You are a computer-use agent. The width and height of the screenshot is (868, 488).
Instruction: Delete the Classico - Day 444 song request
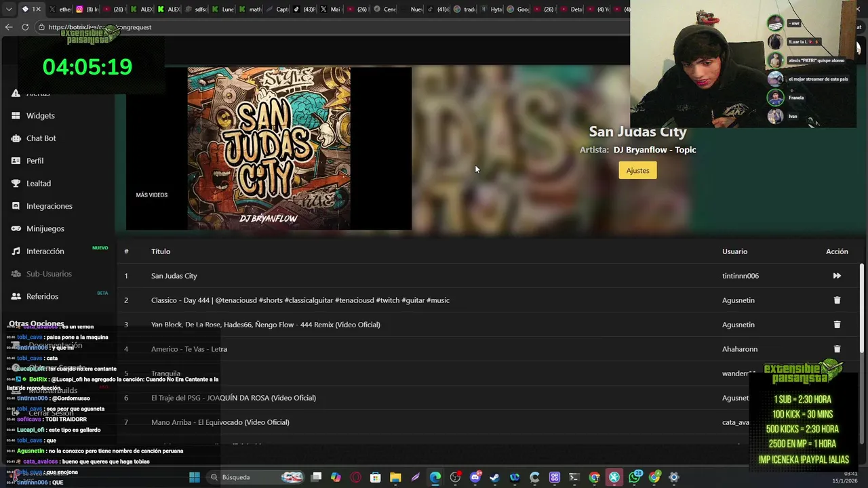click(837, 300)
